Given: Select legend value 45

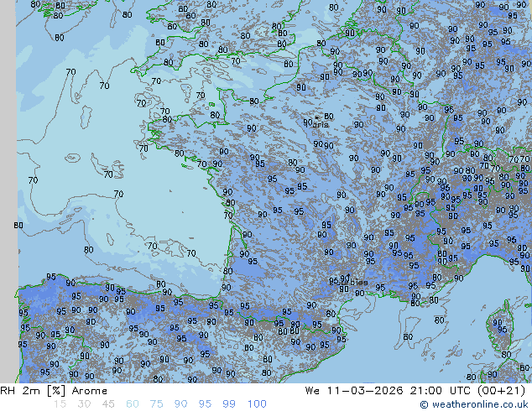Looking at the screenshot, I should point(108,404).
